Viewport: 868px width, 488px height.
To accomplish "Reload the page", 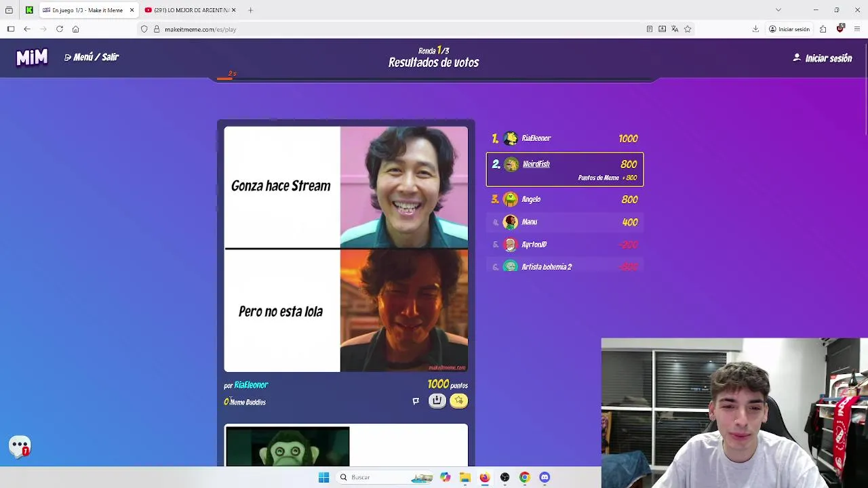I will (x=60, y=29).
